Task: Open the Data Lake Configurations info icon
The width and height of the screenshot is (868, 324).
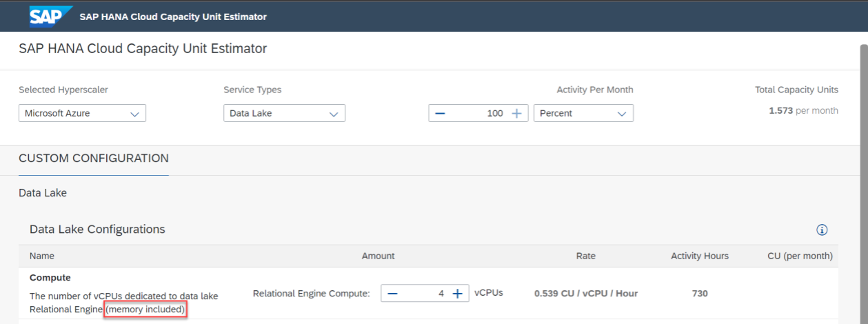Action: pos(821,230)
